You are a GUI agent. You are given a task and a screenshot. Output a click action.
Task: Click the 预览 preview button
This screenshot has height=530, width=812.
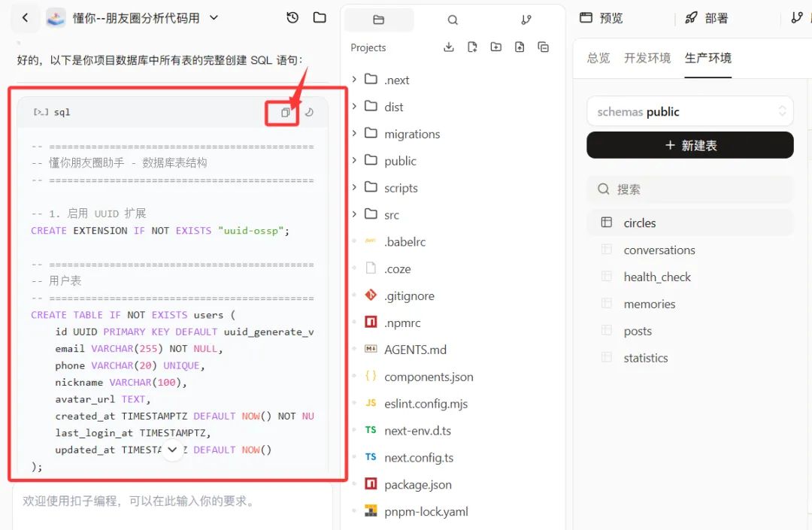pyautogui.click(x=601, y=18)
